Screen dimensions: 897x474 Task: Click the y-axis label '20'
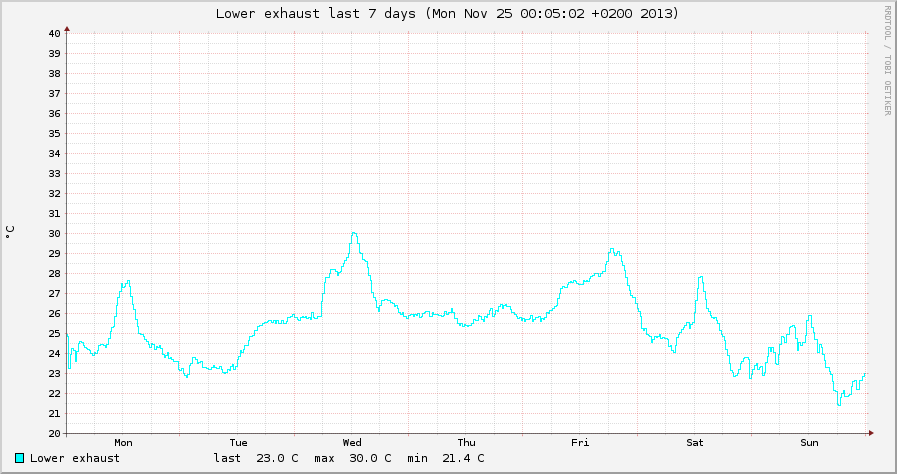click(x=54, y=433)
